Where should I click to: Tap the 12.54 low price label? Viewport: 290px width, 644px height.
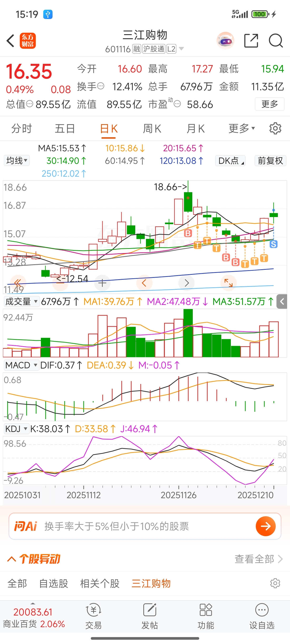point(72,279)
